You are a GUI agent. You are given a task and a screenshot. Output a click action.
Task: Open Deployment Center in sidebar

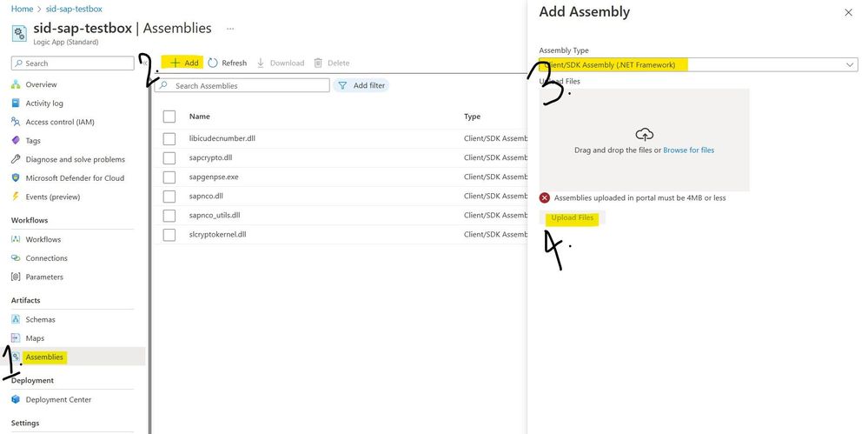pos(59,399)
